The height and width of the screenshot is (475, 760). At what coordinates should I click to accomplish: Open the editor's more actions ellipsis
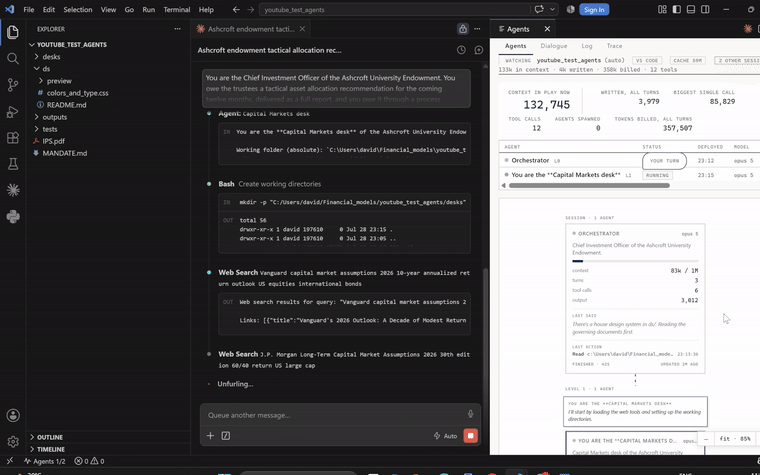(x=477, y=29)
